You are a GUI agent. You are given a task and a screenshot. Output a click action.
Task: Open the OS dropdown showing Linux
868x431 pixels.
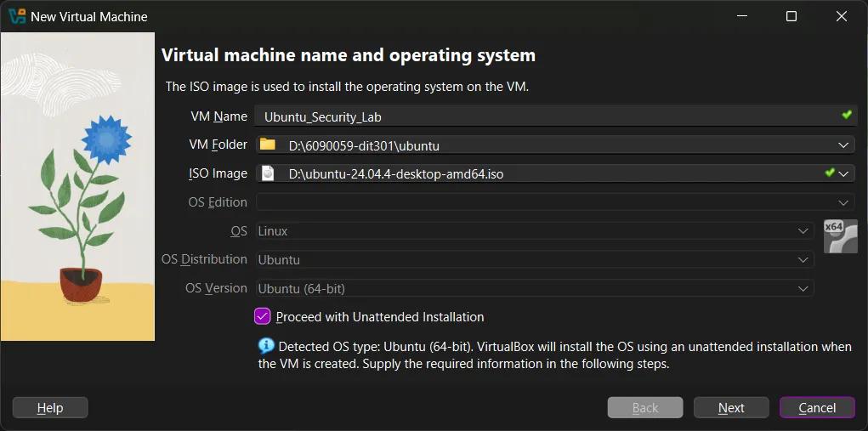coord(803,231)
